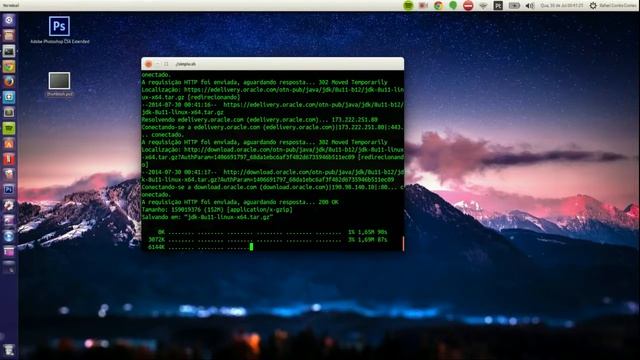Open the Terminal launcher in the dock
Screen dimensions: 640x360
pyautogui.click(x=9, y=51)
